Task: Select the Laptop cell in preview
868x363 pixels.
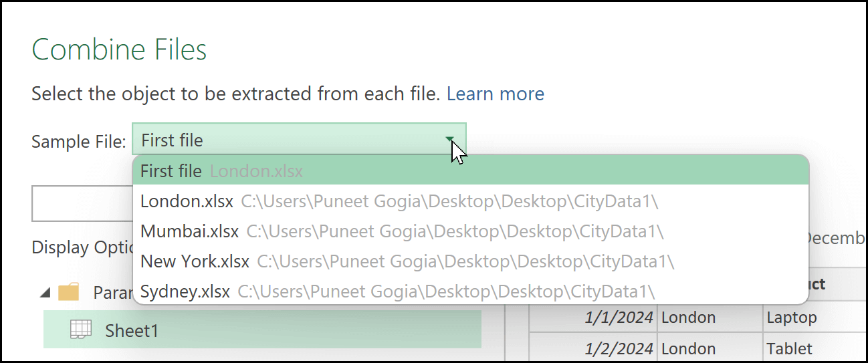Action: (x=792, y=318)
